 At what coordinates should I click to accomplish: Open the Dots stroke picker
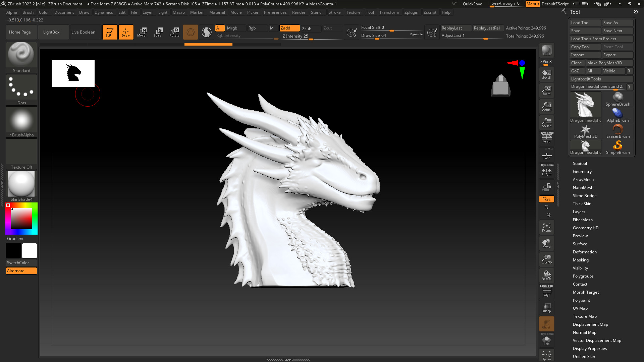pos(21,90)
